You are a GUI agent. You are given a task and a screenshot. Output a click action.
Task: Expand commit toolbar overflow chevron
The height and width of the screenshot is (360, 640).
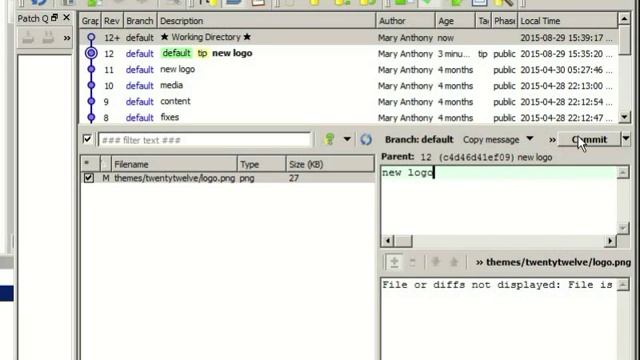[x=552, y=140]
